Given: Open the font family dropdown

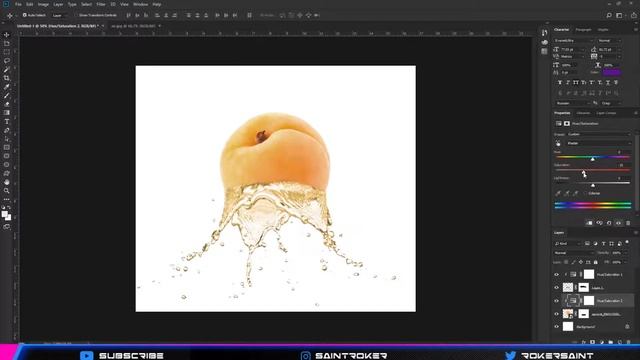Looking at the screenshot, I should pos(573,40).
